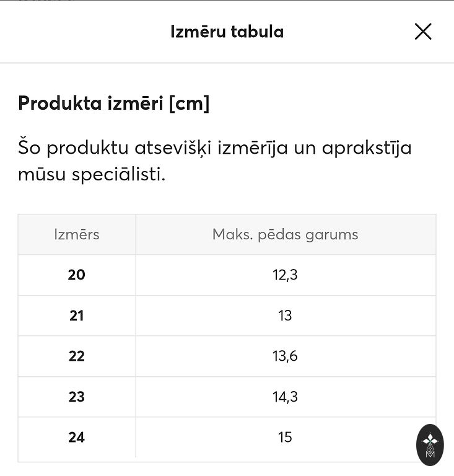The width and height of the screenshot is (454, 476).
Task: Select size 24 in the table
Action: (77, 437)
